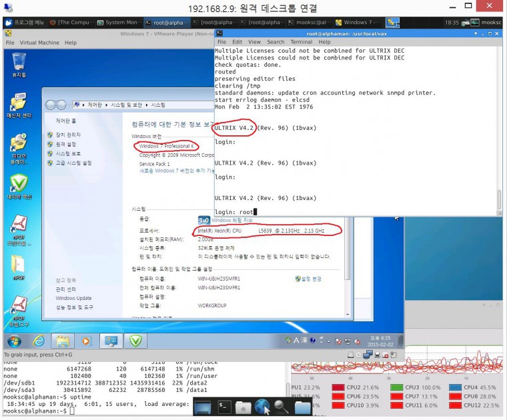This screenshot has height=420, width=507.
Task: Open Edit menu in the terminal window
Action: (x=237, y=42)
